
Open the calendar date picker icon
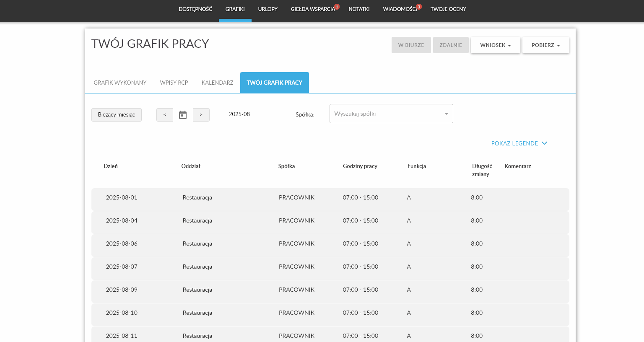[183, 115]
